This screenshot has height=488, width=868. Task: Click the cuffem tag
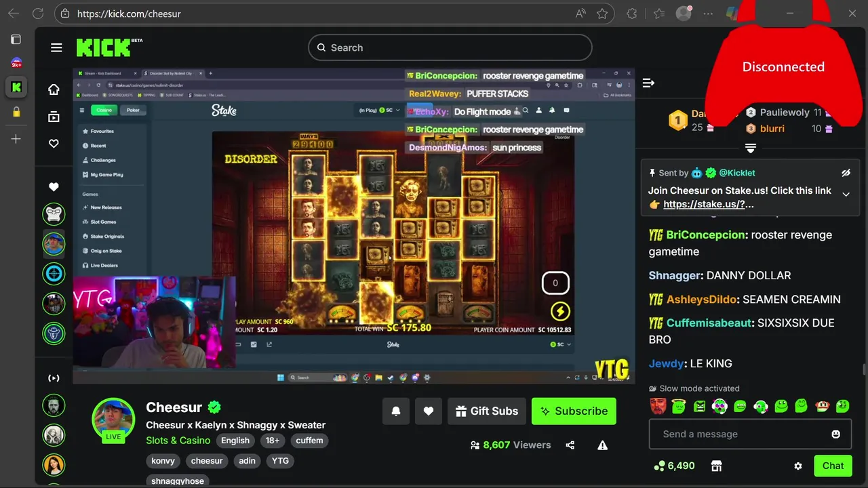(x=309, y=441)
